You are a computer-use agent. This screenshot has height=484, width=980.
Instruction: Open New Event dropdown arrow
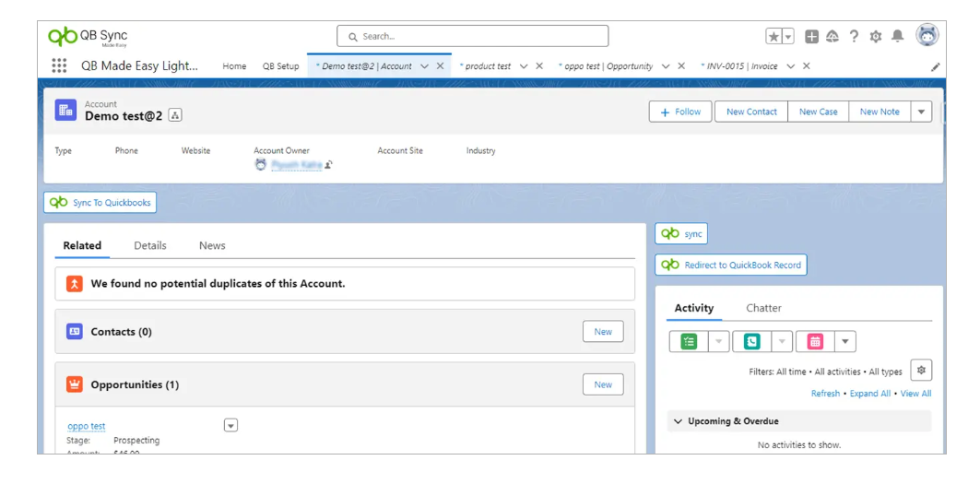coord(845,341)
